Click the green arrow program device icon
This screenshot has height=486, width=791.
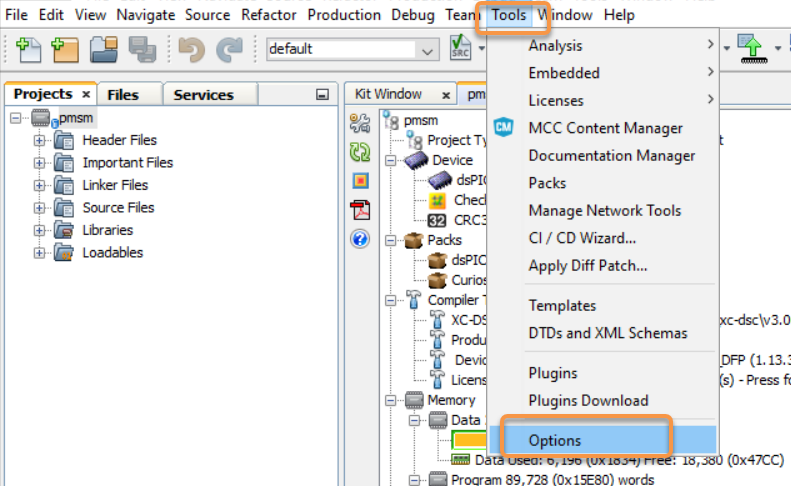[x=753, y=48]
